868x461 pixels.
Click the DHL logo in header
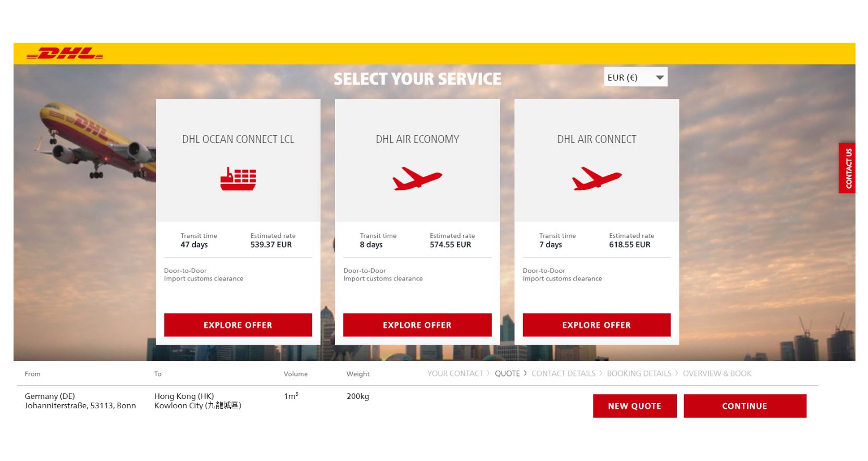click(x=65, y=53)
